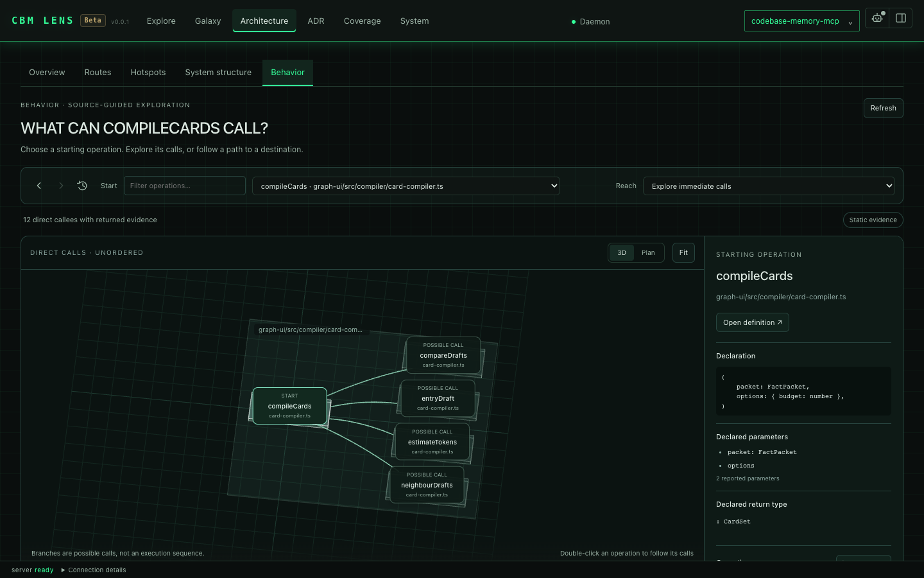Screen dimensions: 924x578
Task: Expand Connection details in status bar
Action: (x=94, y=570)
